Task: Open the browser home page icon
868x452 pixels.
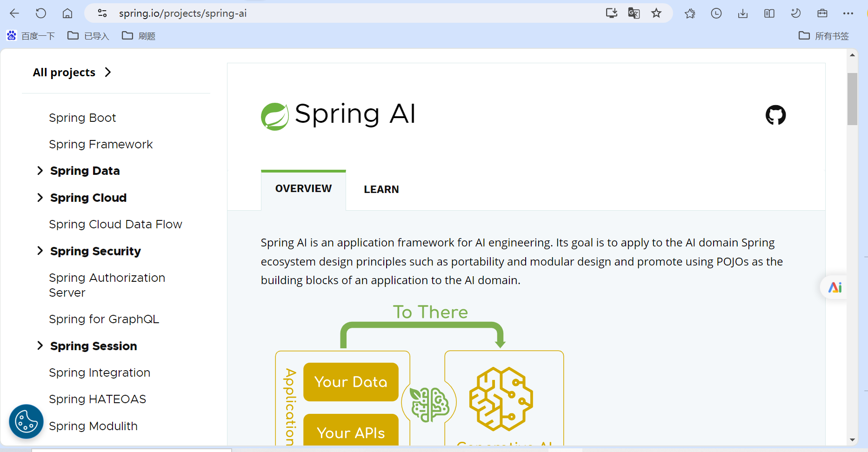Action: coord(67,13)
